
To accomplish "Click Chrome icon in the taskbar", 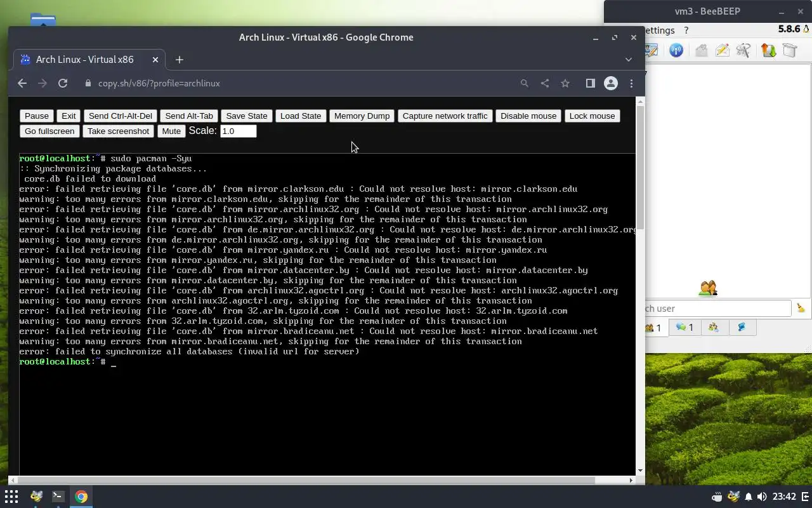I will point(81,497).
